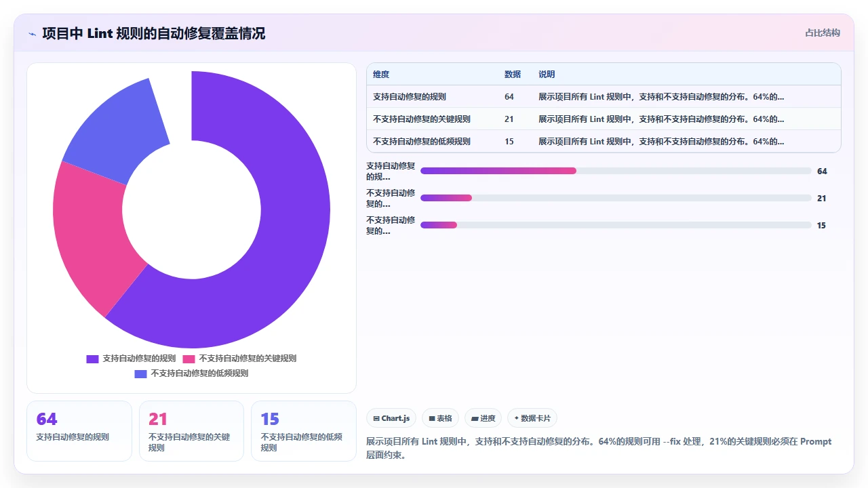Click the Chart.js tag
Image resolution: width=868 pixels, height=488 pixels.
[391, 418]
